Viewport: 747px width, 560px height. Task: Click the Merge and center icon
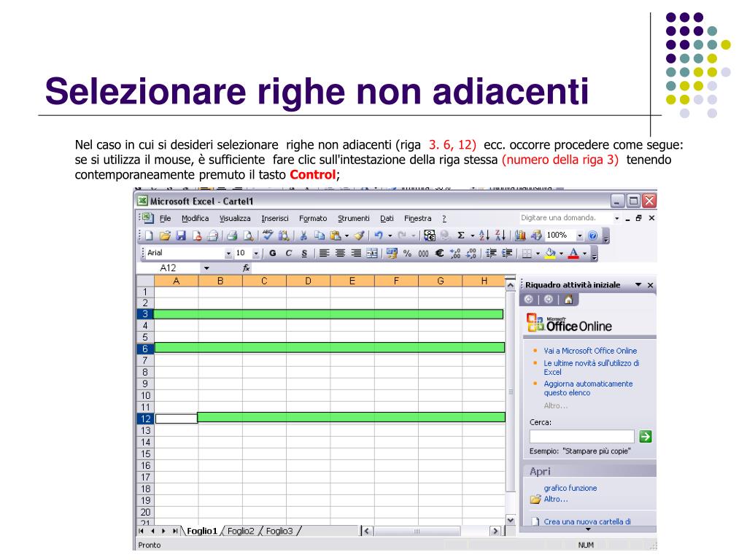(372, 253)
